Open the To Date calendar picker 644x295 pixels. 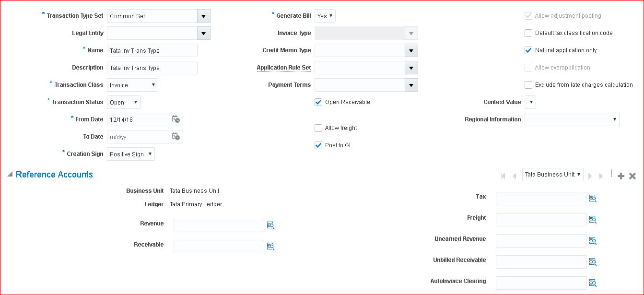[176, 137]
